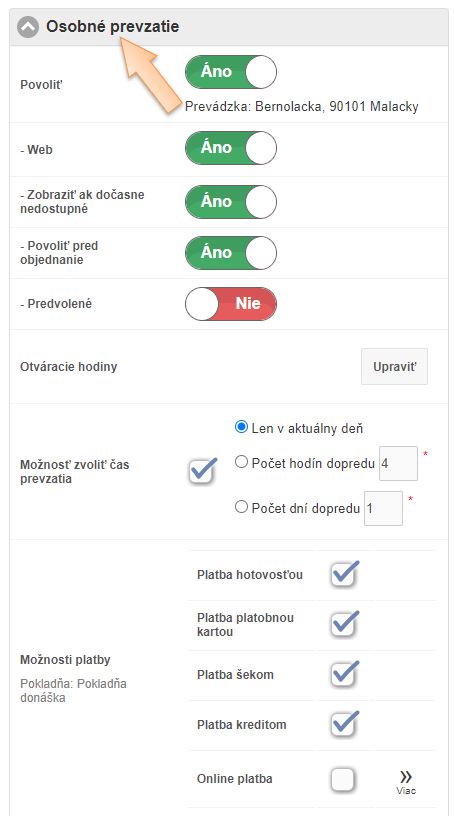
Task: Click the hours-ahead input field
Action: coord(398,463)
